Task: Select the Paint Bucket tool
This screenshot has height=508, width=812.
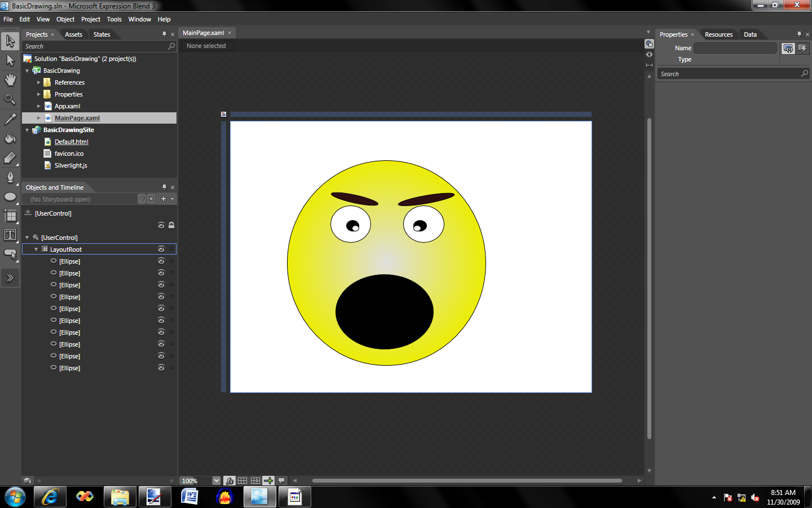Action: pos(10,138)
